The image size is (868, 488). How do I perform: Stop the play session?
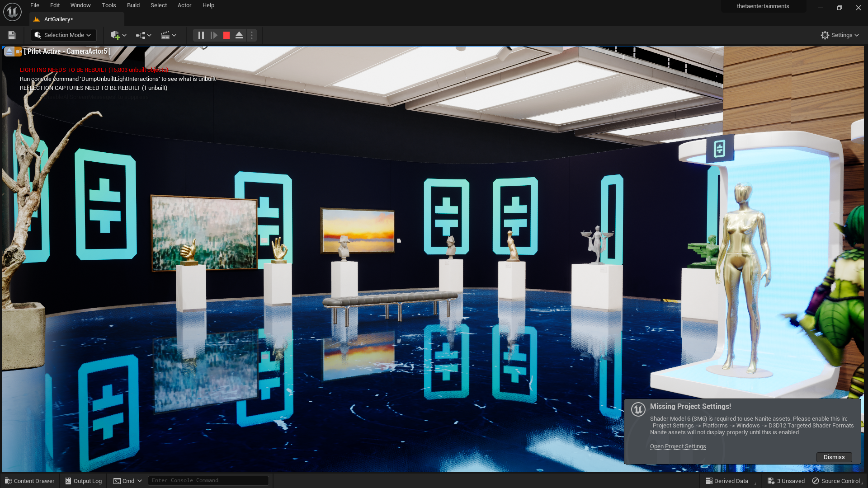(226, 35)
